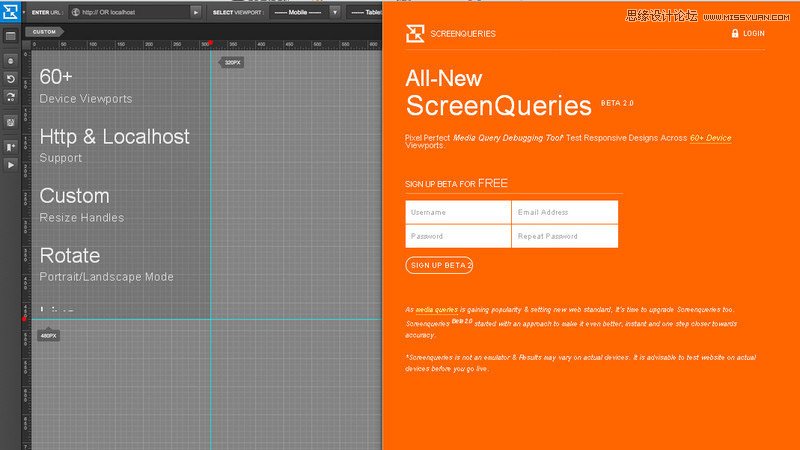This screenshot has width=800, height=450.
Task: Click the browser window icon in the left sidebar
Action: coord(10,36)
